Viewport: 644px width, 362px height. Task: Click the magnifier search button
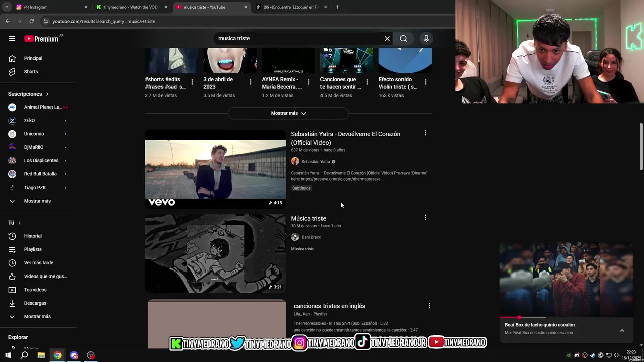[x=404, y=39]
